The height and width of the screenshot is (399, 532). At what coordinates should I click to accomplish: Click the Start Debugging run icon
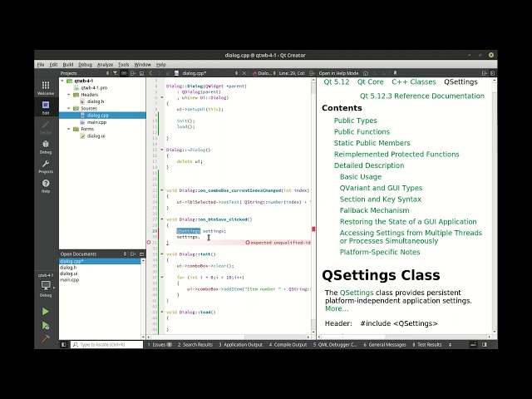(45, 325)
